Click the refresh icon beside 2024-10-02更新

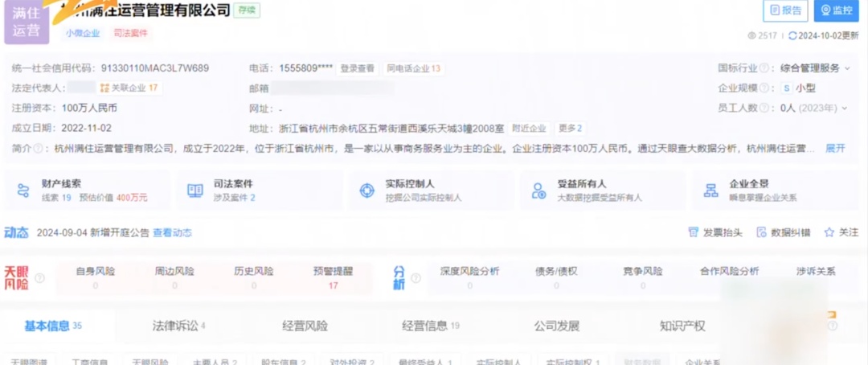pos(792,35)
